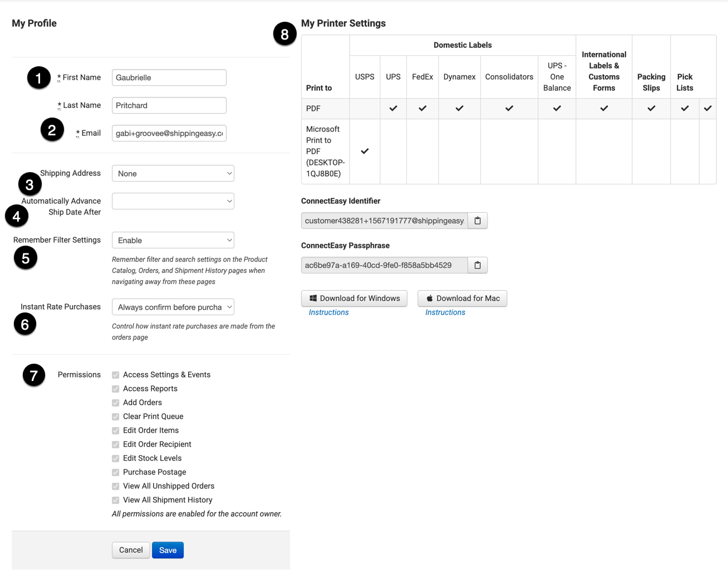Click the PDF row label in printer table

coord(313,109)
